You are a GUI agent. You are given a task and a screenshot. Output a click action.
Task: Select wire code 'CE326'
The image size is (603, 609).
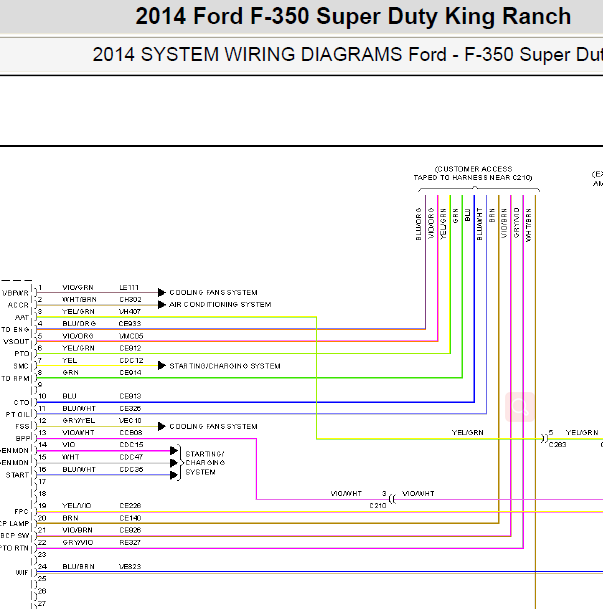pos(130,409)
